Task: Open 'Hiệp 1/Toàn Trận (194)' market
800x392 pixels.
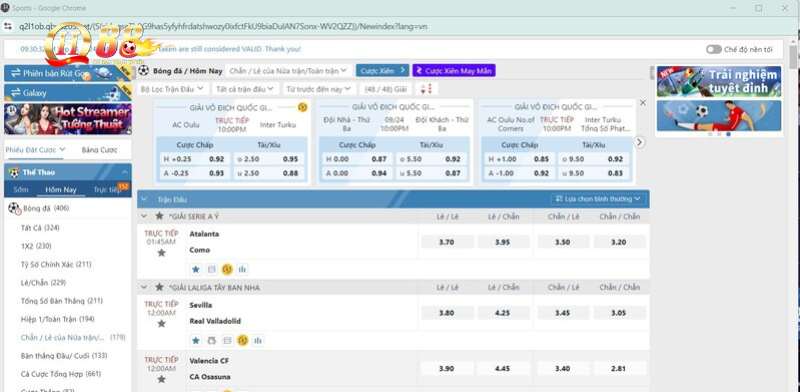Action: click(x=58, y=320)
